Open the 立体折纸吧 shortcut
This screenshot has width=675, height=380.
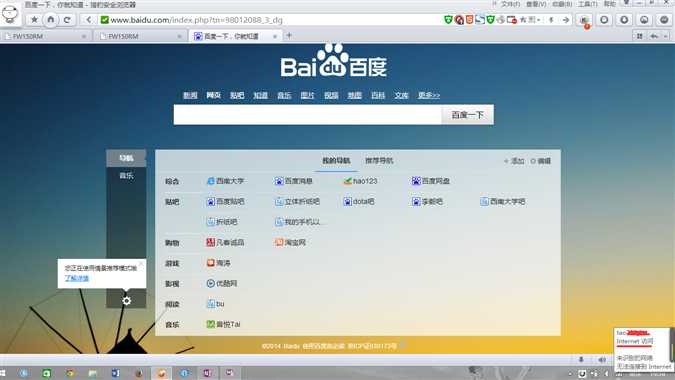coord(297,201)
